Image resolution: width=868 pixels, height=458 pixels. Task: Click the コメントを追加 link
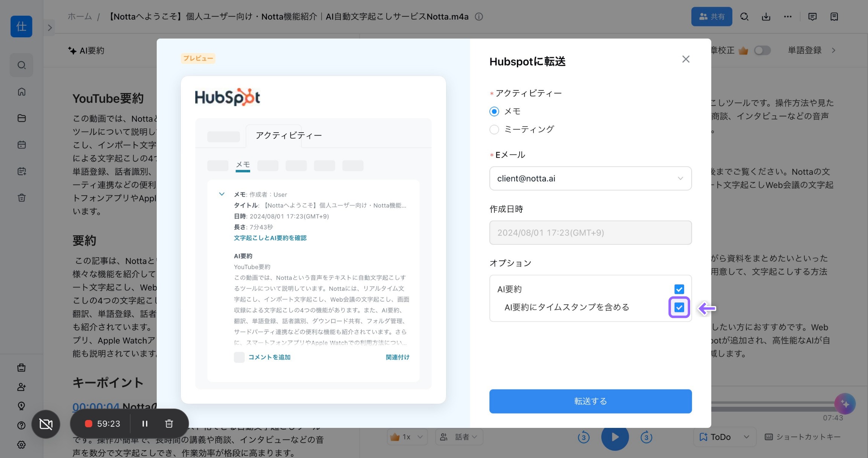pyautogui.click(x=269, y=357)
